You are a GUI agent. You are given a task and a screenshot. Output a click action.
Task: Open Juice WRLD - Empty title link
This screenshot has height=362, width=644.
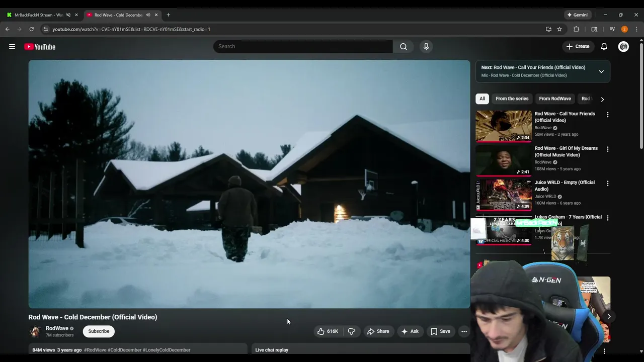[565, 186]
